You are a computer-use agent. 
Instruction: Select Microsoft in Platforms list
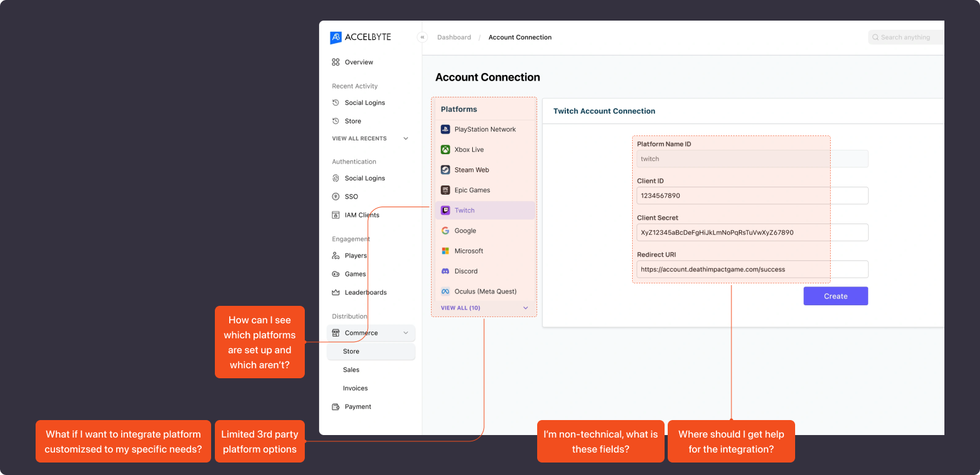485,251
